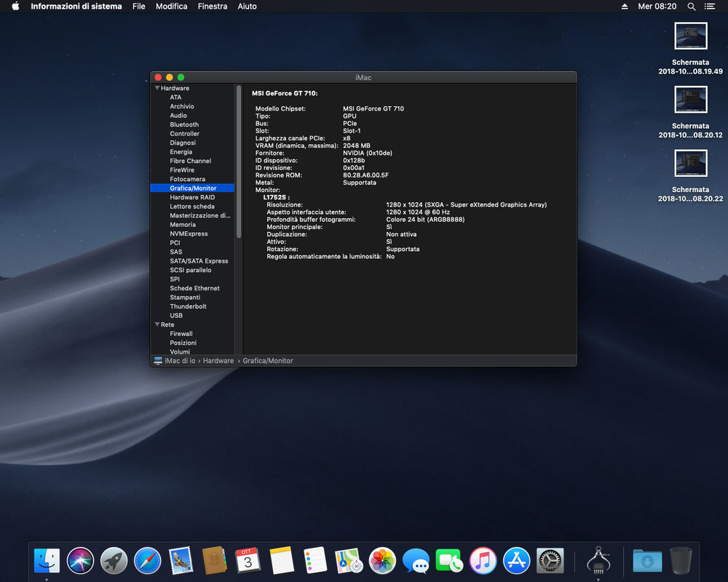728x582 pixels.
Task: Open the Modifica menu
Action: pos(171,7)
